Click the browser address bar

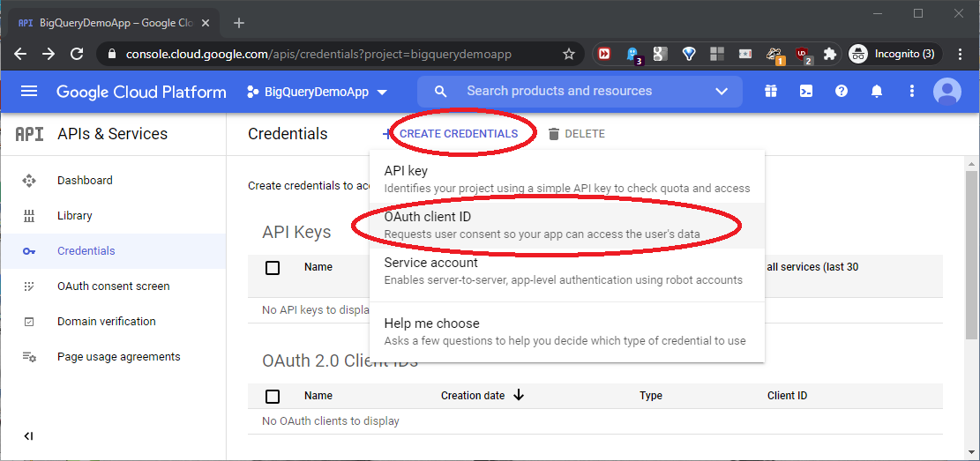click(x=340, y=55)
